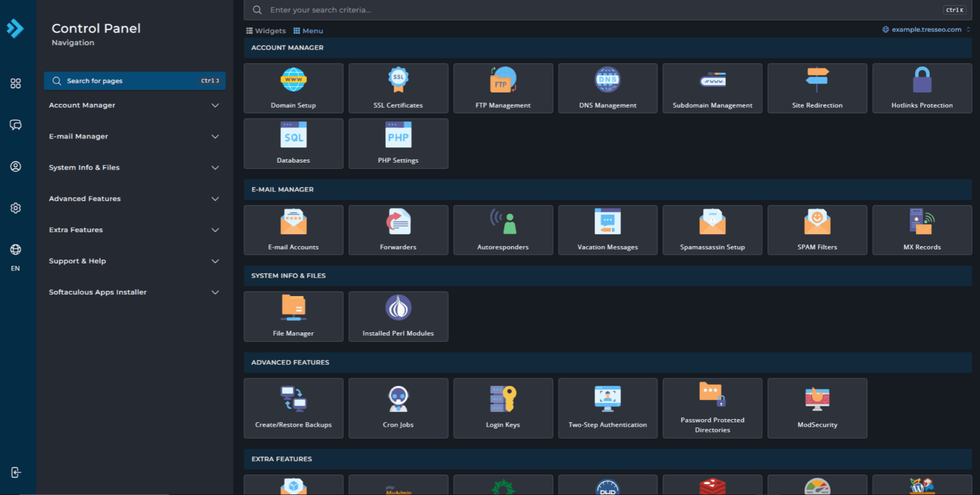The width and height of the screenshot is (980, 495).
Task: Open Cron Jobs tile
Action: click(x=398, y=408)
